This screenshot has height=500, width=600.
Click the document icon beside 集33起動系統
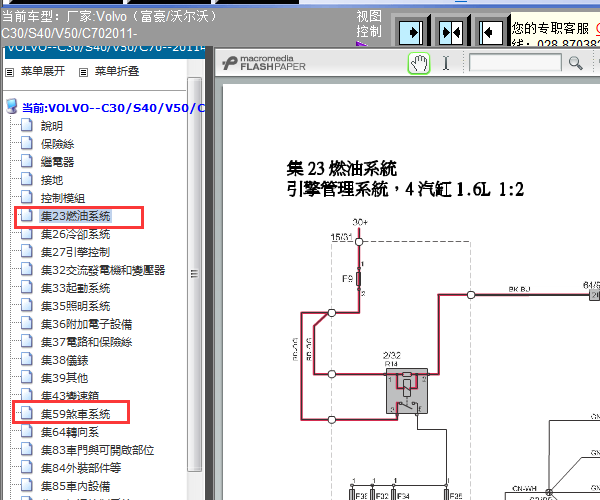(26, 287)
